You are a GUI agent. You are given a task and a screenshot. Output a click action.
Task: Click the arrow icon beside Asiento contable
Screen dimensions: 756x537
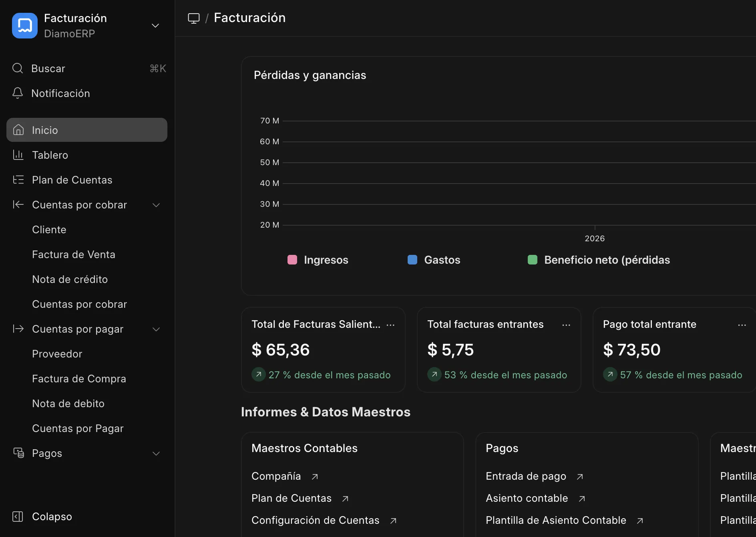click(x=582, y=499)
